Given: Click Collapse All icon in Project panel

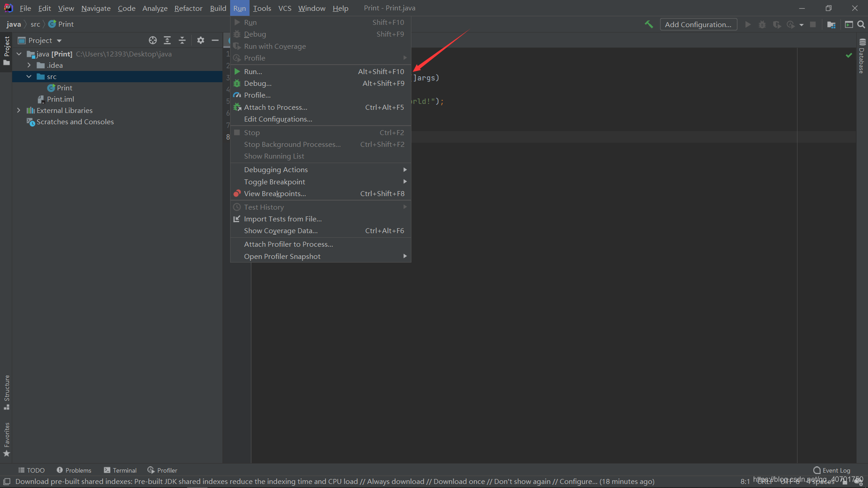Looking at the screenshot, I should click(182, 40).
